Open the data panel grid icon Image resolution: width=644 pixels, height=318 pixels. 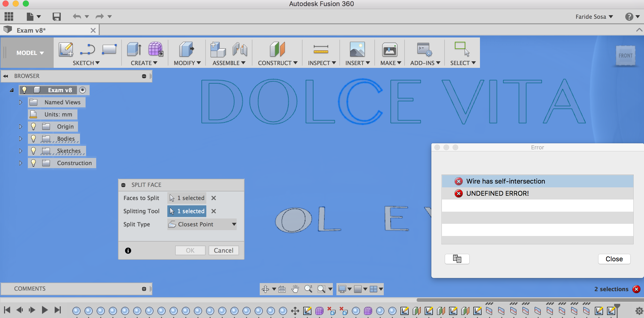(x=9, y=16)
